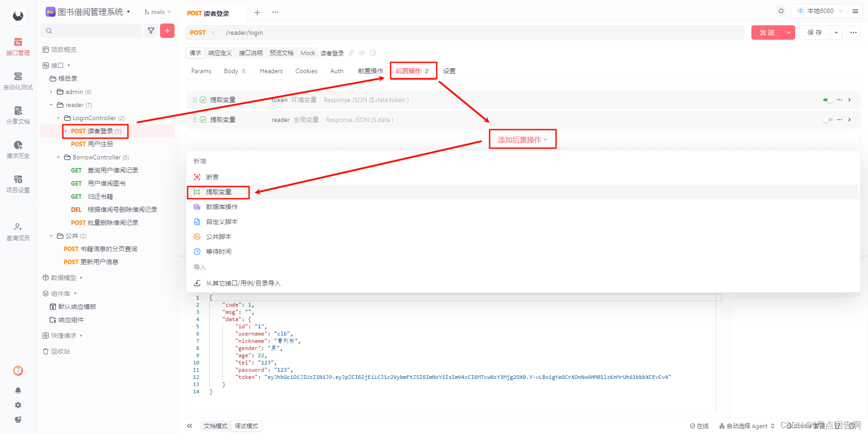This screenshot has height=434, width=868.
Task: Click ellipsis on the token 提取变量 row
Action: [840, 100]
